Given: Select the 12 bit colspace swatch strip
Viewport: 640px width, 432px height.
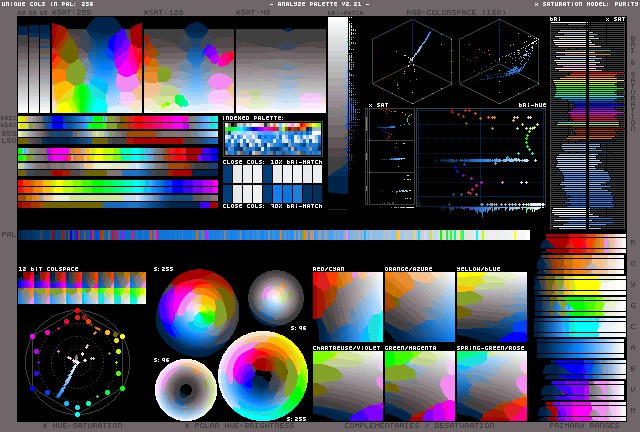Looking at the screenshot, I should (82, 288).
